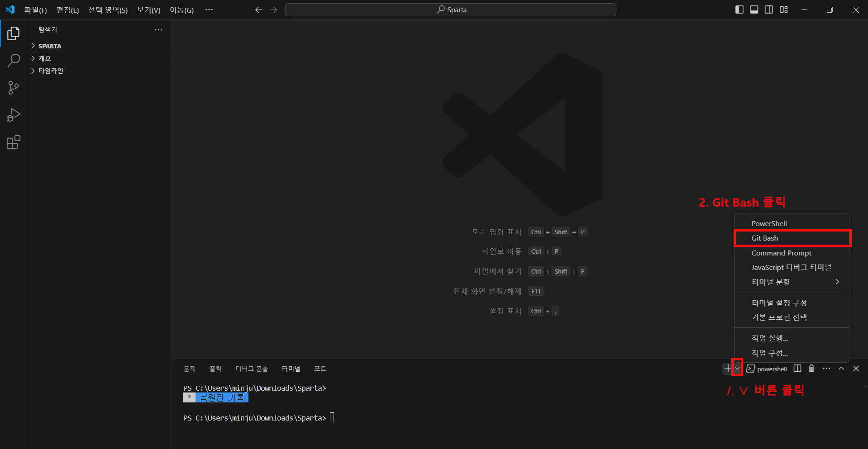The height and width of the screenshot is (449, 868).
Task: Select the powershell terminal instance
Action: [767, 369]
